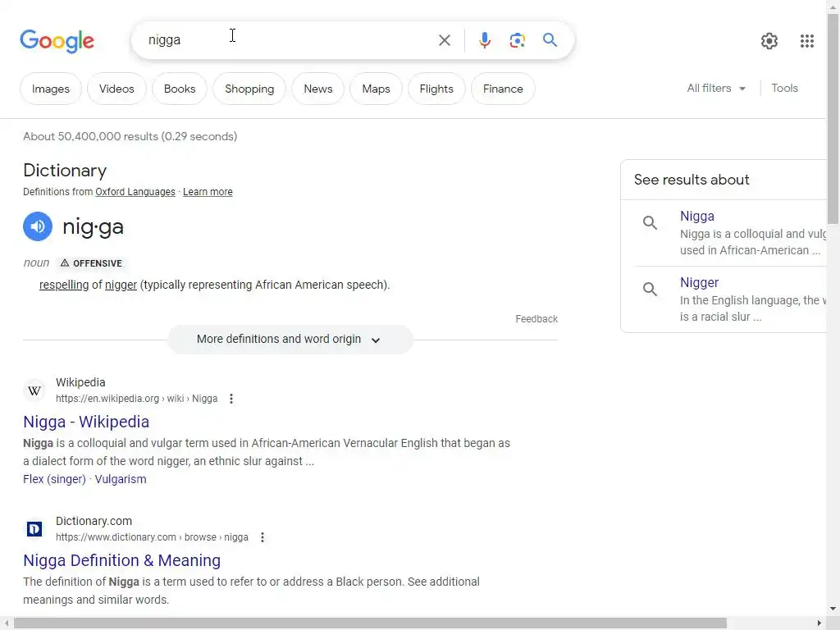Open the Tools button

pos(784,89)
